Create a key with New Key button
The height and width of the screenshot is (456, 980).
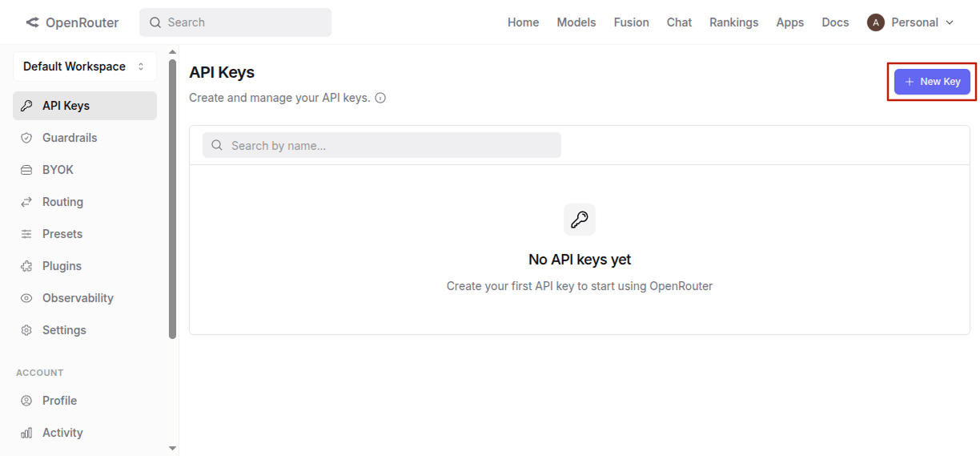pyautogui.click(x=932, y=82)
